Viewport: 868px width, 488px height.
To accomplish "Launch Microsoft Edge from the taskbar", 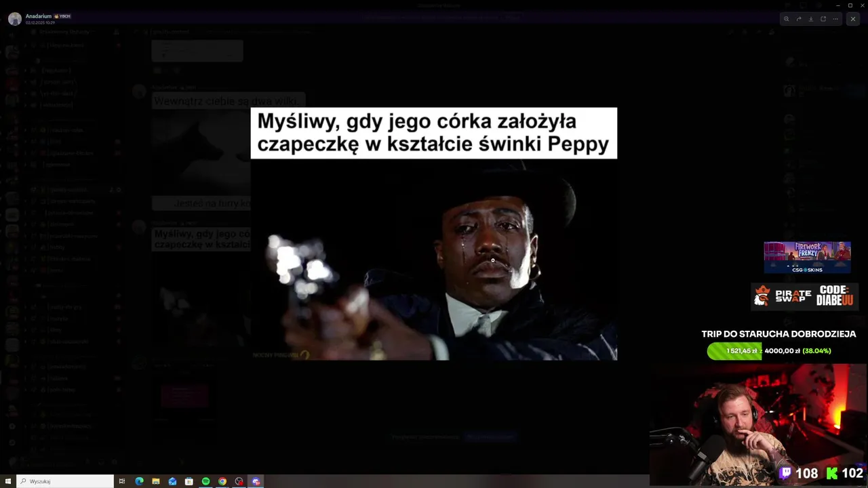I will (139, 481).
